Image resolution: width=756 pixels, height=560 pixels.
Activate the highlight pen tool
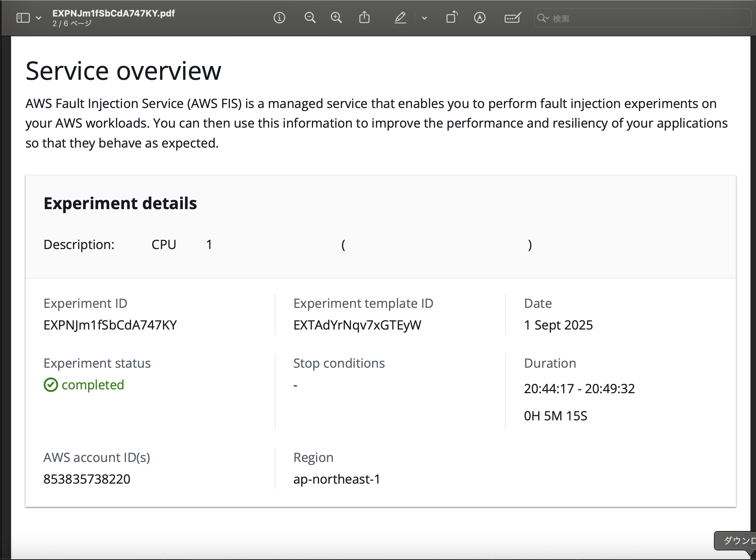click(x=400, y=18)
